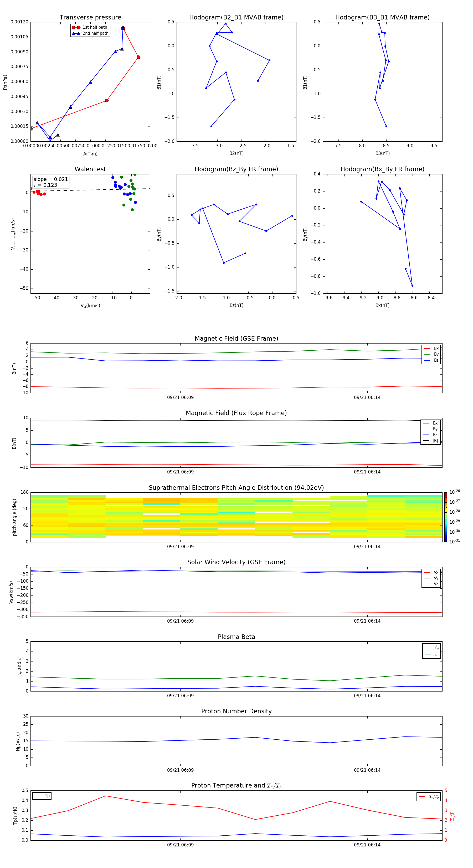Image resolution: width=473 pixels, height=868 pixels.
Task: Select the "|B|" flux rope legend entry
Action: pyautogui.click(x=431, y=441)
